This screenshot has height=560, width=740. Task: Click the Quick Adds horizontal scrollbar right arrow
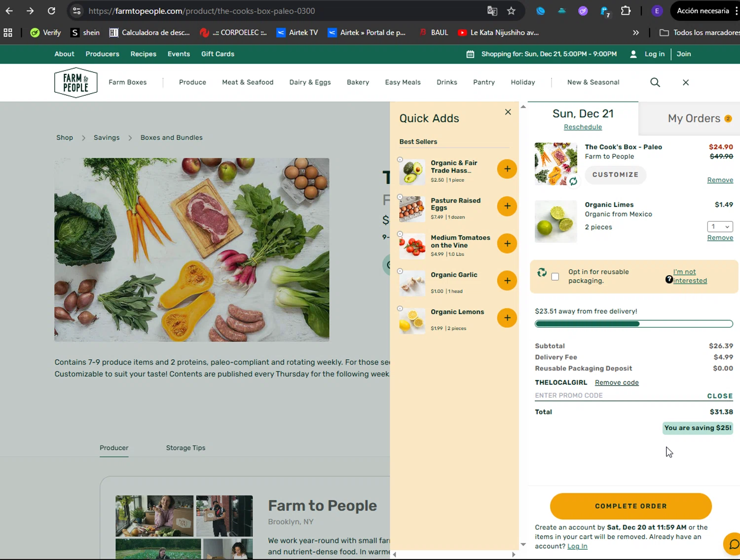coord(514,555)
